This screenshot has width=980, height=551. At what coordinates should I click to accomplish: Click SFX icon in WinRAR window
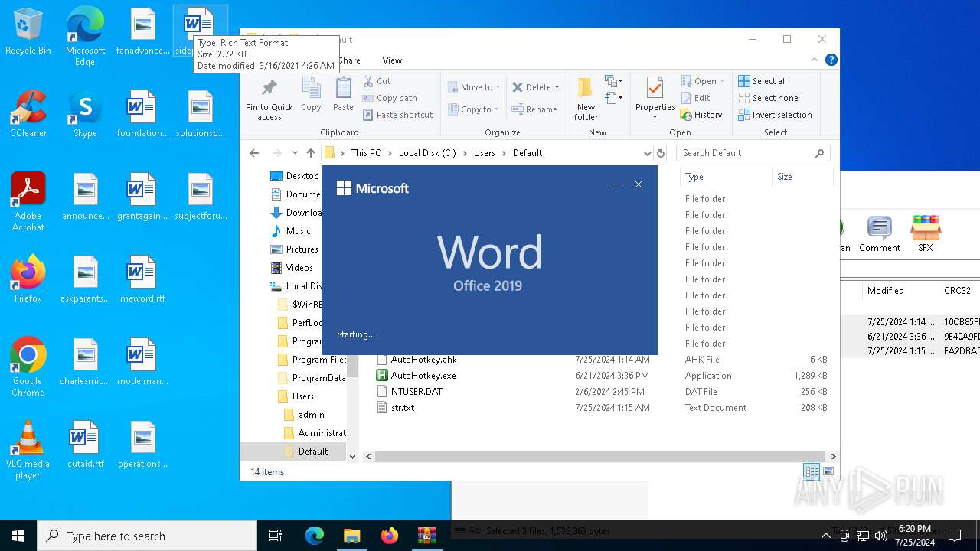(926, 233)
